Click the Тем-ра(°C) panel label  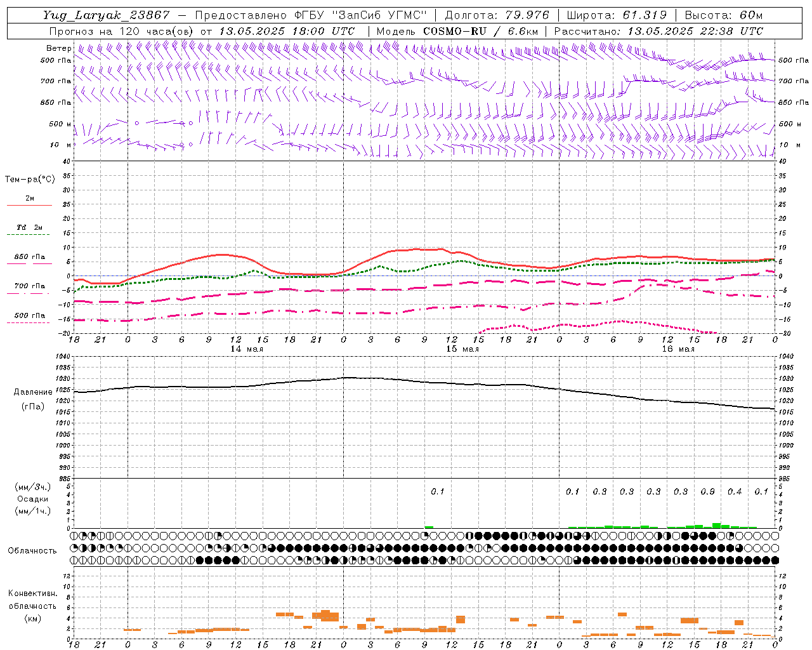[30, 180]
